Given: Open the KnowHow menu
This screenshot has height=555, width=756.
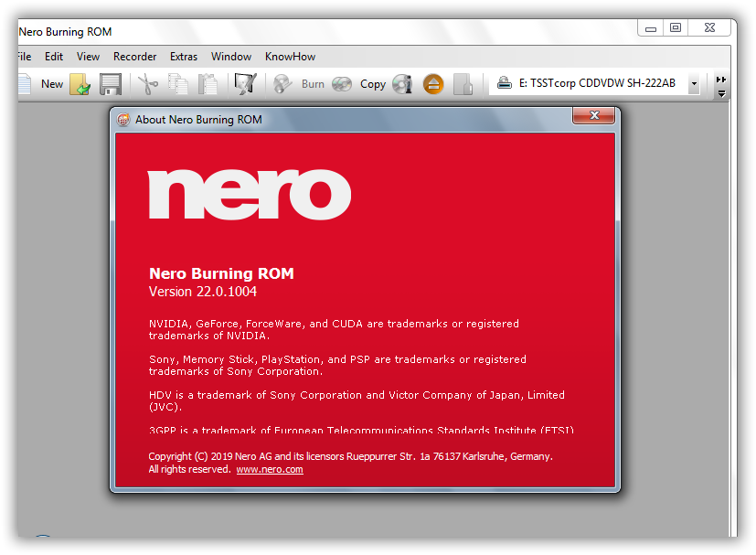Looking at the screenshot, I should [x=291, y=57].
